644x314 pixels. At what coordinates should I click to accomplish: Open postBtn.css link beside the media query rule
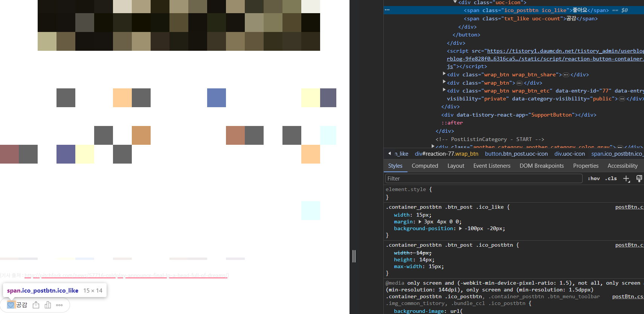pyautogui.click(x=628, y=297)
